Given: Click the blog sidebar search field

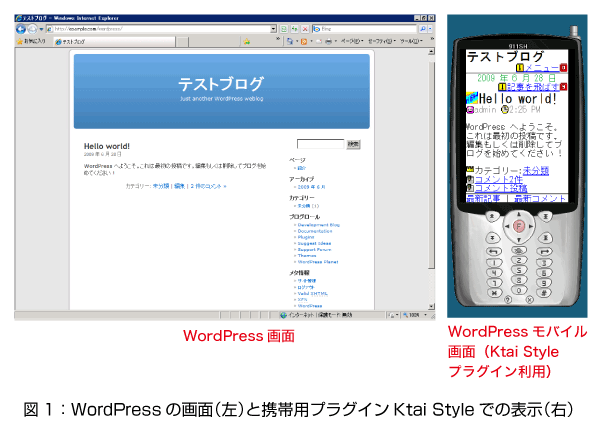Looking at the screenshot, I should click(x=320, y=144).
